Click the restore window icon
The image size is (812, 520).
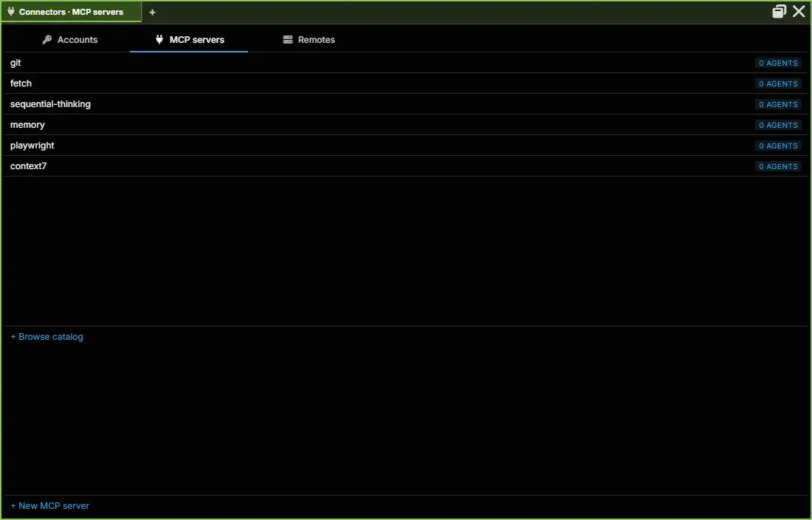click(779, 11)
